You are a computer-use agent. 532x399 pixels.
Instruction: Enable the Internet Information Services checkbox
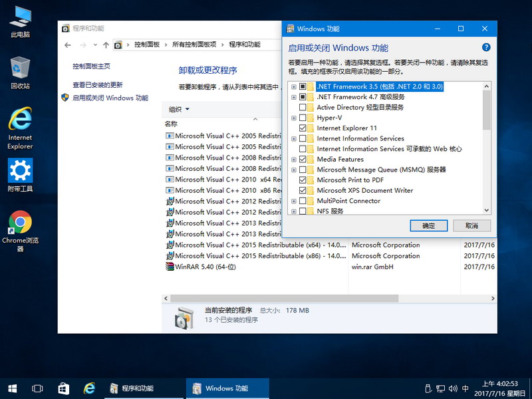tap(303, 138)
